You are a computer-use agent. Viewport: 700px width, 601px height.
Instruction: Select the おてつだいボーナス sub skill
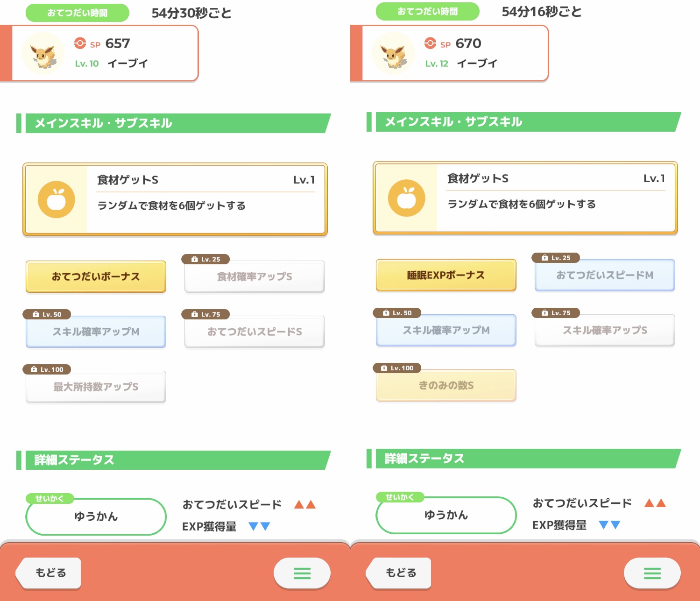(96, 276)
